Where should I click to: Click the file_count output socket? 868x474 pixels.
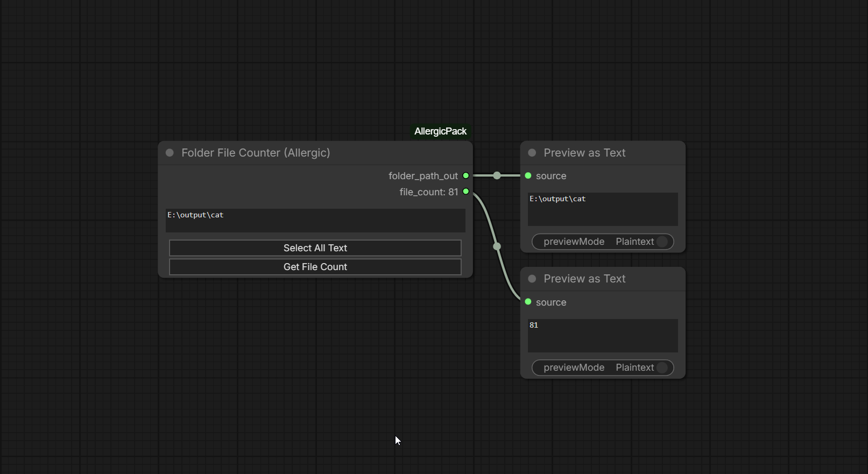pyautogui.click(x=466, y=192)
